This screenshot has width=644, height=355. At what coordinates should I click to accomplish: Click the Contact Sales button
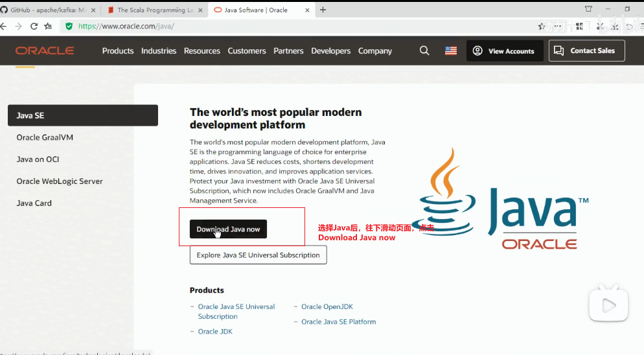[x=587, y=51]
